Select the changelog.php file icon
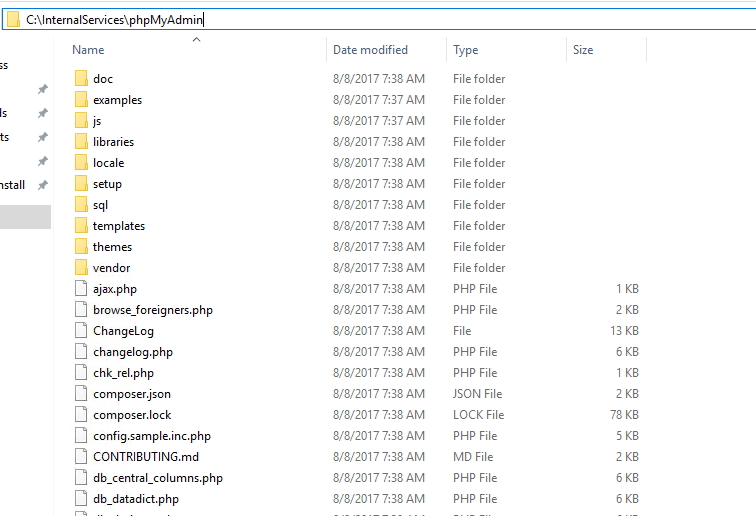This screenshot has width=756, height=517. (81, 352)
